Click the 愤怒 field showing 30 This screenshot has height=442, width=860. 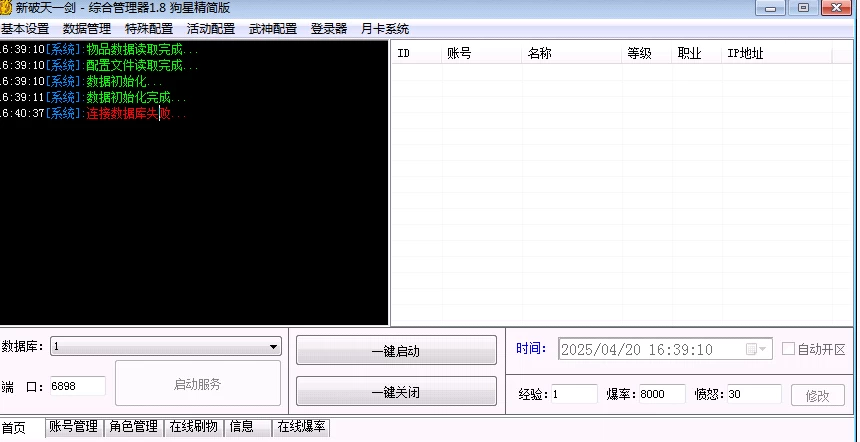point(754,394)
